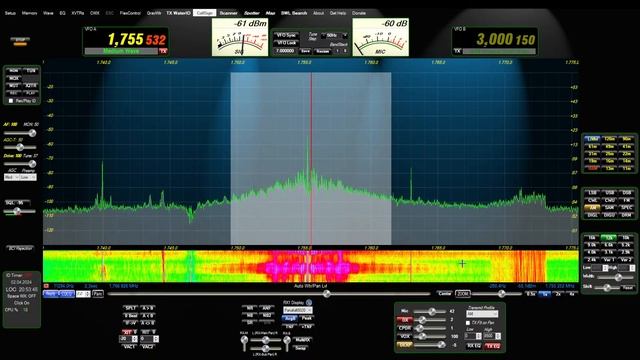Toggle the MOX transmit button
Screen dimensions: 640x360
(x=14, y=78)
